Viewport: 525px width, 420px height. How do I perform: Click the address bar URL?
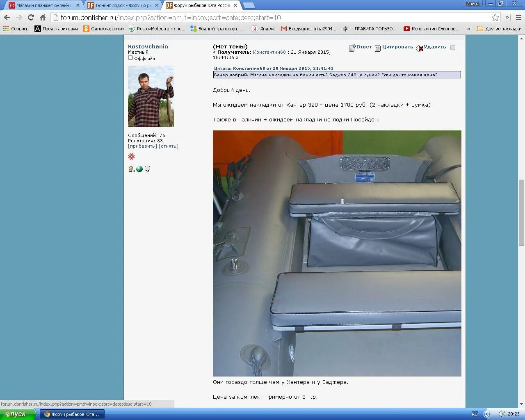[x=171, y=18]
